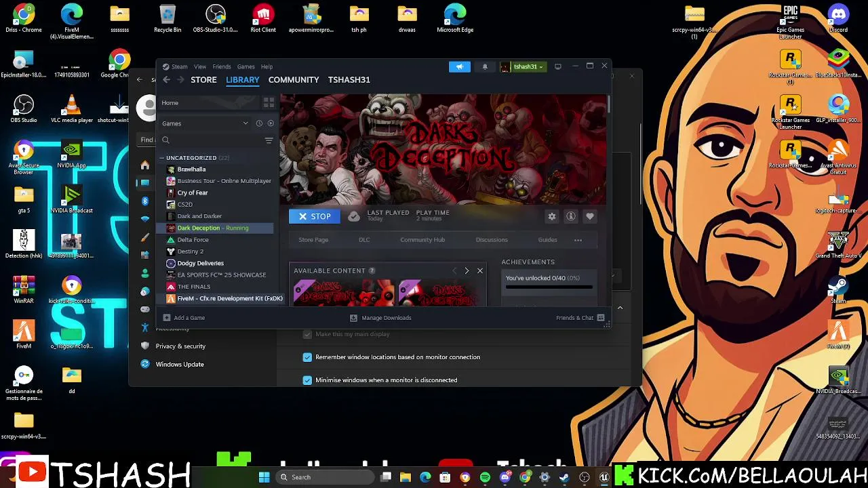Open the VLC media player desktop icon

pyautogui.click(x=72, y=109)
